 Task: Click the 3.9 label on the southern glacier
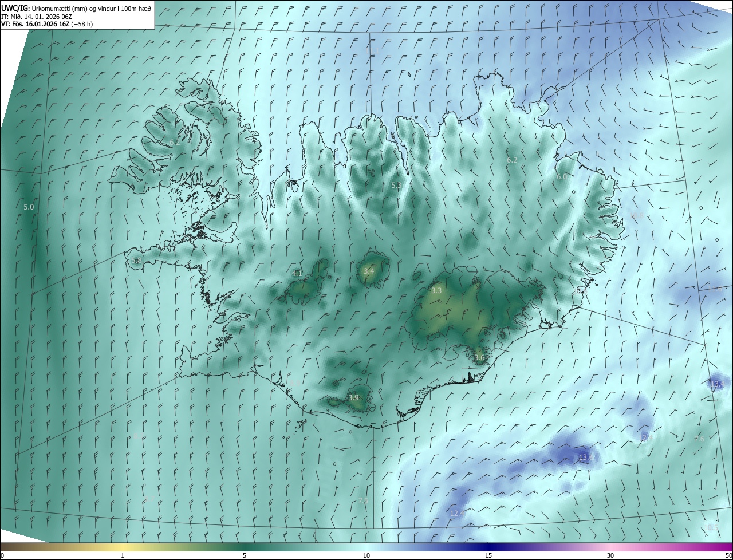pyautogui.click(x=353, y=398)
